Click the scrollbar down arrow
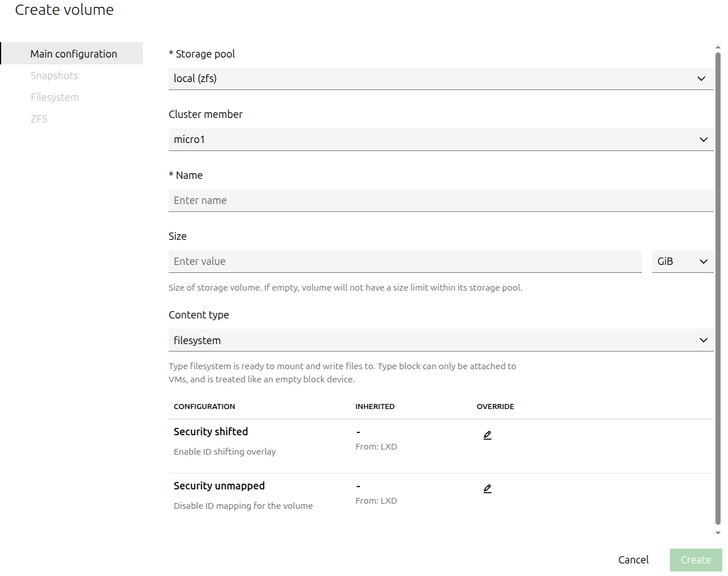728x576 pixels. pyautogui.click(x=718, y=533)
